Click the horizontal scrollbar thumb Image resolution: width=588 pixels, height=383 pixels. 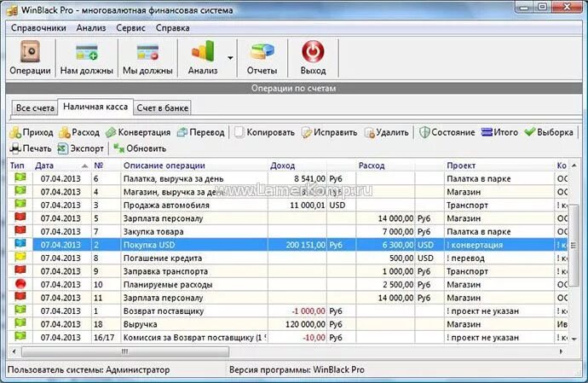click(125, 351)
